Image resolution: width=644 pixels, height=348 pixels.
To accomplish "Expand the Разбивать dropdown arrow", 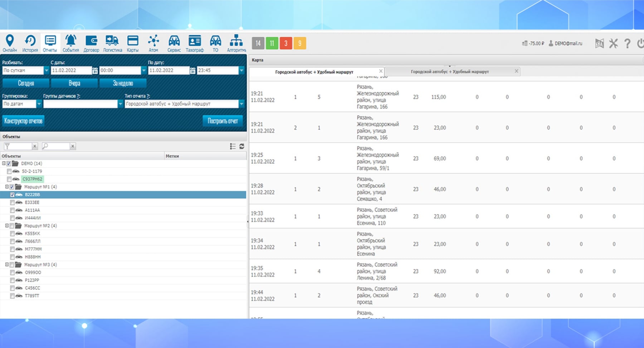I will pos(47,70).
